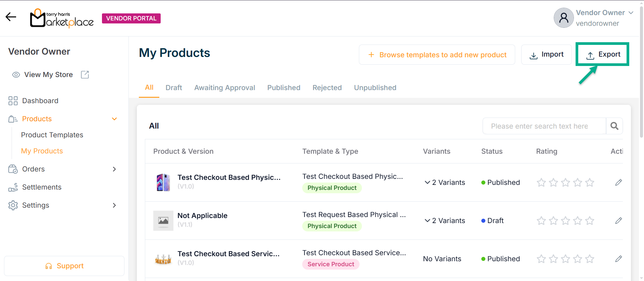644x281 pixels.
Task: Expand the Orders sidebar section
Action: [x=114, y=169]
